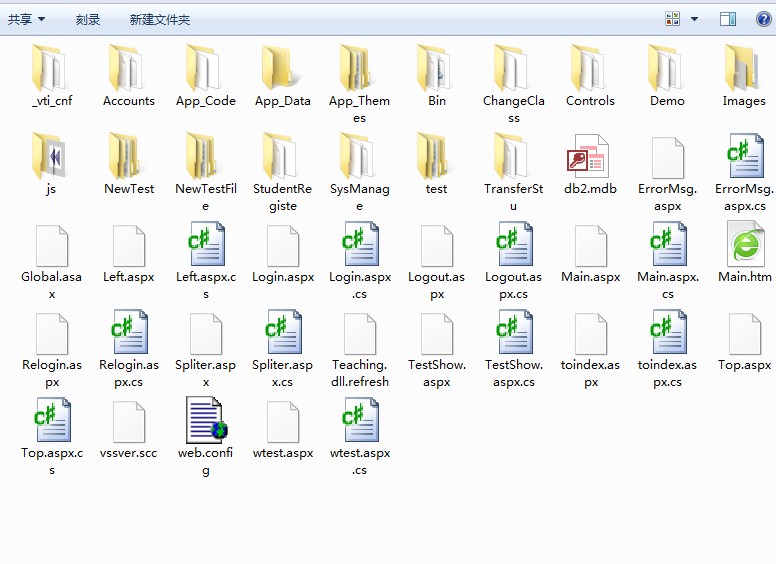Click the 新建文件夹 button

(x=160, y=19)
